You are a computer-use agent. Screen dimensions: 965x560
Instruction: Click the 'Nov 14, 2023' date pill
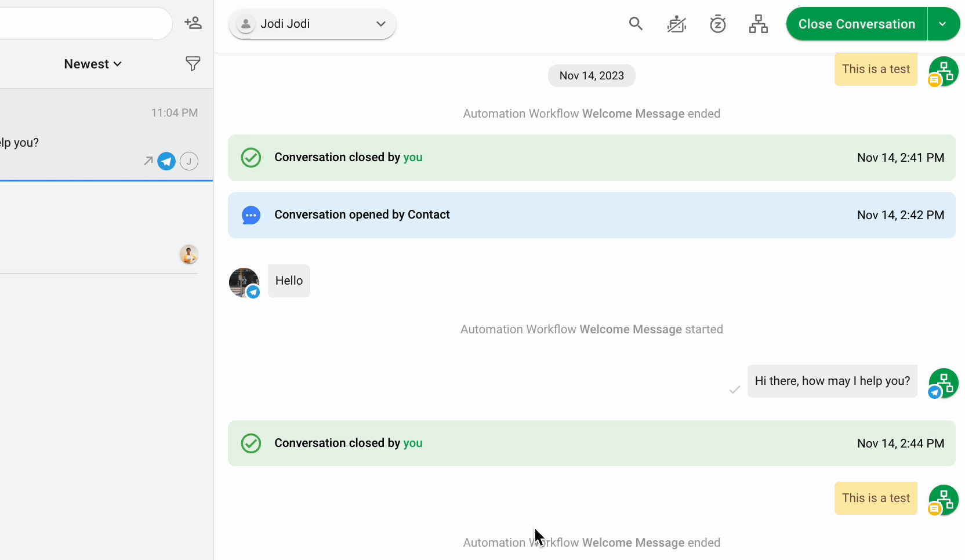[591, 75]
